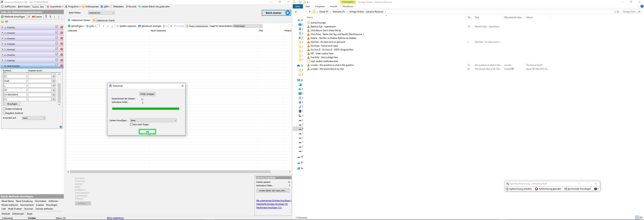Click the OK button in Fortschritt dialog

pos(147,132)
